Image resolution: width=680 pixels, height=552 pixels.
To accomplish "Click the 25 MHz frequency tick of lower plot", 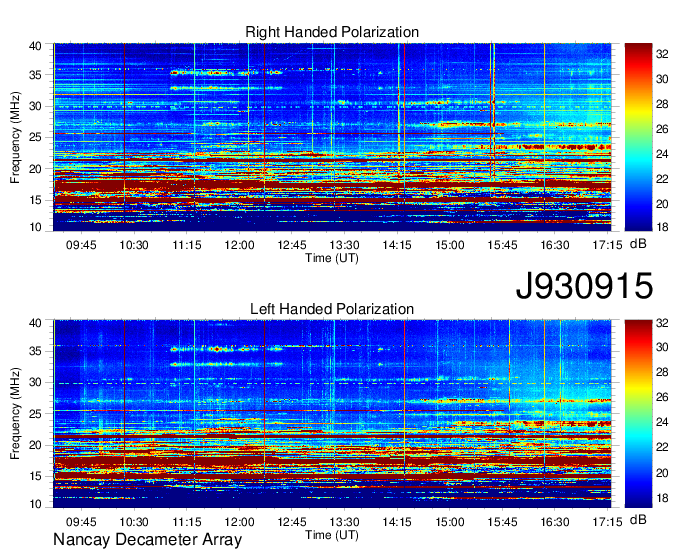I will click(35, 414).
